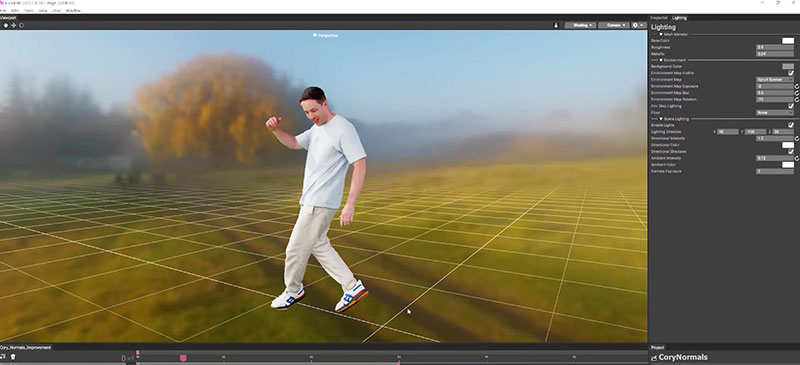The image size is (800, 365).
Task: Click the pink timeline playhead marker
Action: (183, 358)
